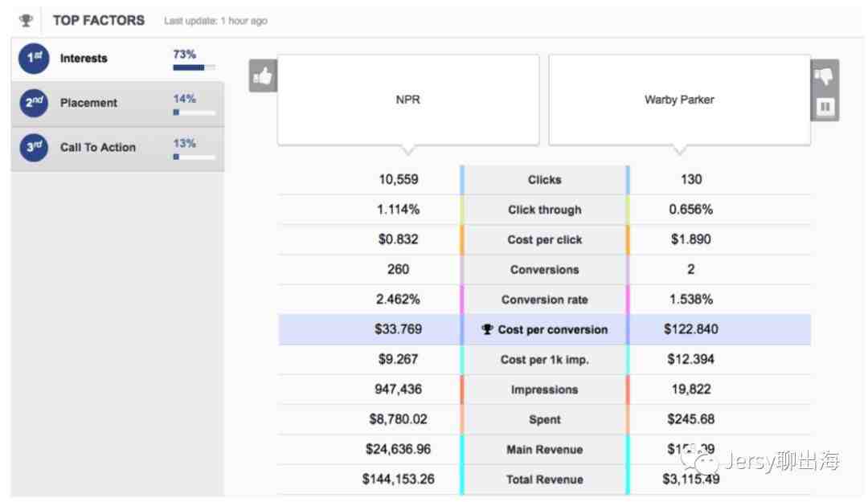This screenshot has width=868, height=502.
Task: Click the Main Revenue metric label
Action: pos(545,450)
